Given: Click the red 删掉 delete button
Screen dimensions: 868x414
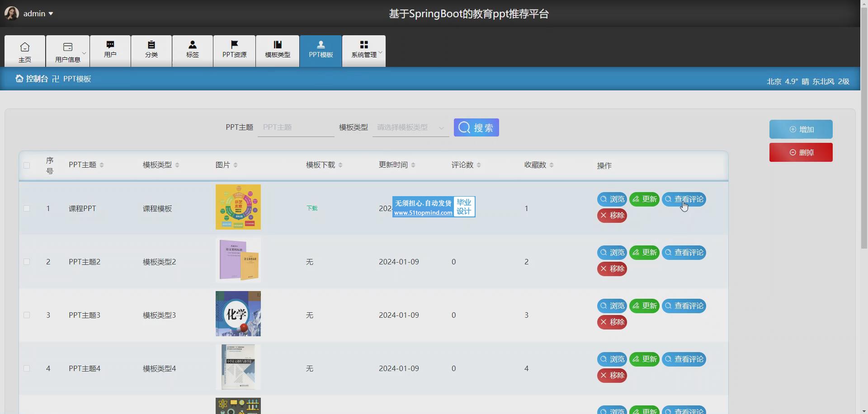Looking at the screenshot, I should 801,152.
